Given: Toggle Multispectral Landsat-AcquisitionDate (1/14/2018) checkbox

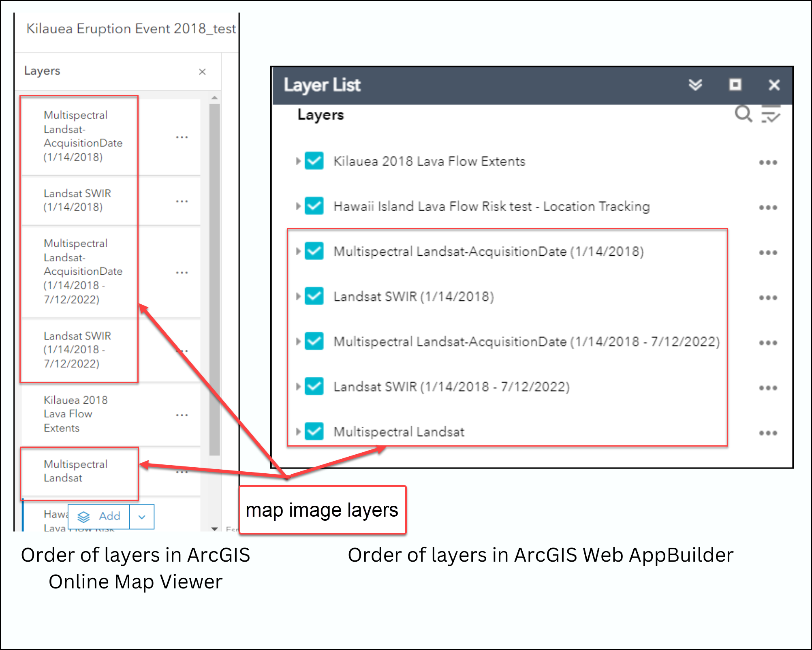Looking at the screenshot, I should pyautogui.click(x=314, y=251).
